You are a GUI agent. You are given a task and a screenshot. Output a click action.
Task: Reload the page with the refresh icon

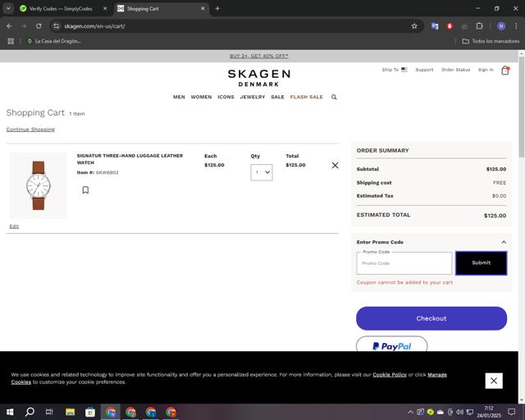click(x=39, y=26)
